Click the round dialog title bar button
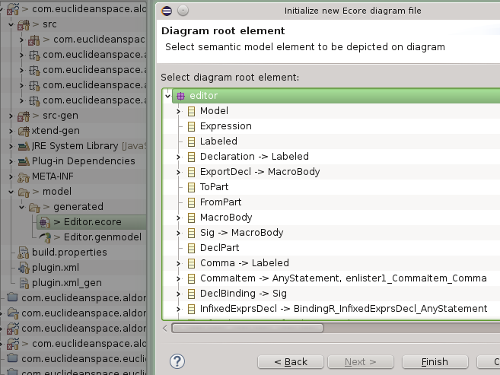The image size is (500, 375). pyautogui.click(x=183, y=11)
